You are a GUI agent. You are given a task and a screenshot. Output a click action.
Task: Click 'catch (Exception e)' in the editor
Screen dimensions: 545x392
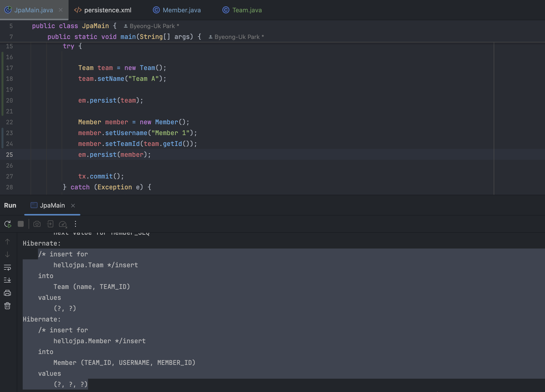107,187
